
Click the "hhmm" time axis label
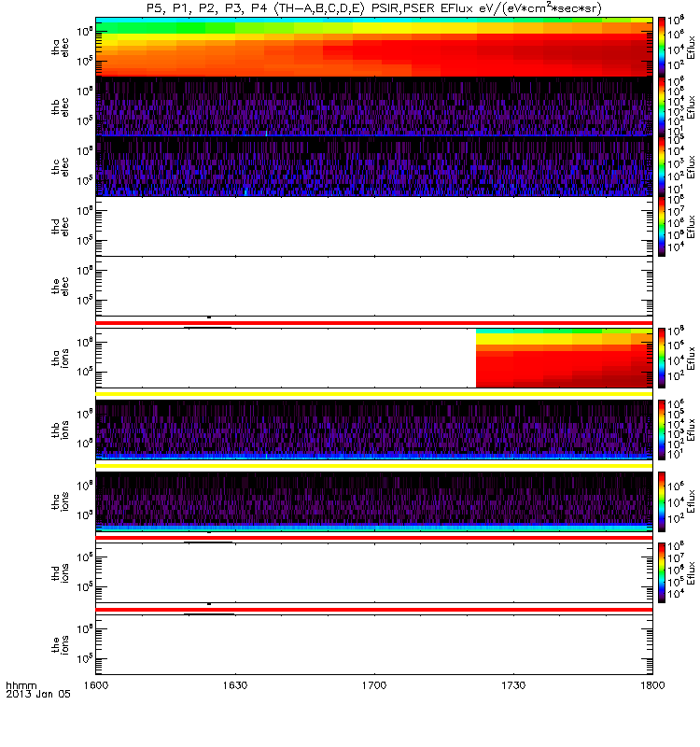(21, 685)
